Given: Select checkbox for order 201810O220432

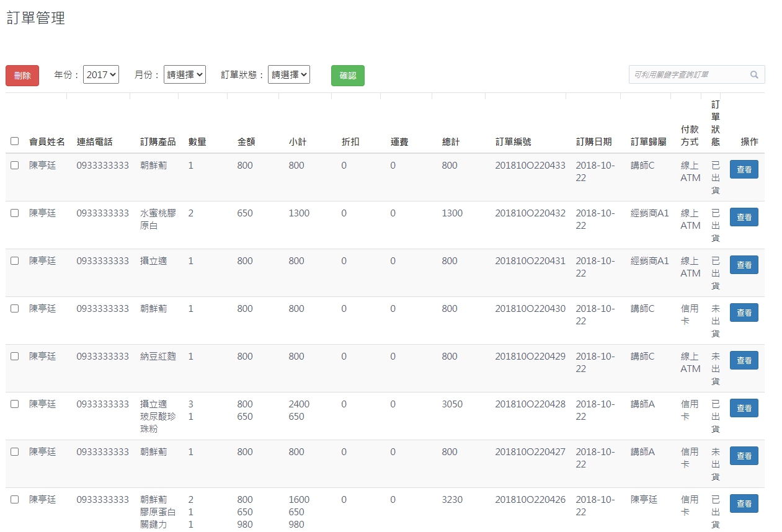Looking at the screenshot, I should point(15,213).
